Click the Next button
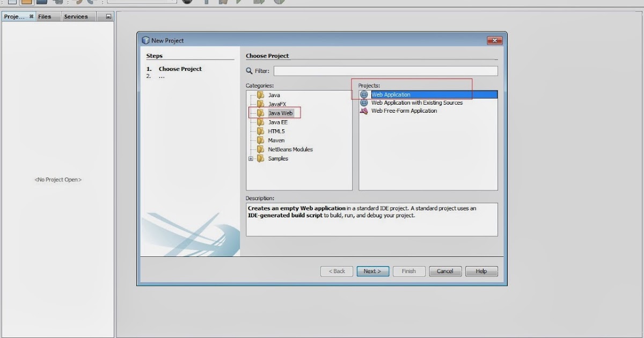 pyautogui.click(x=372, y=271)
